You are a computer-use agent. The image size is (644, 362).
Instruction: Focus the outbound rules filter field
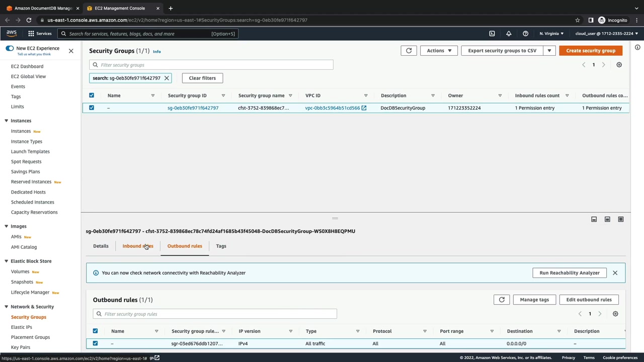tap(215, 314)
